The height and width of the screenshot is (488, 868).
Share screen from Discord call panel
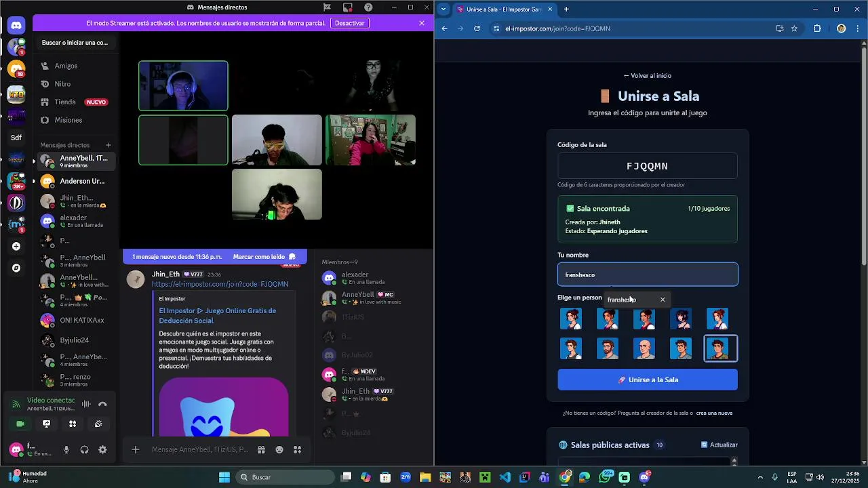point(46,424)
